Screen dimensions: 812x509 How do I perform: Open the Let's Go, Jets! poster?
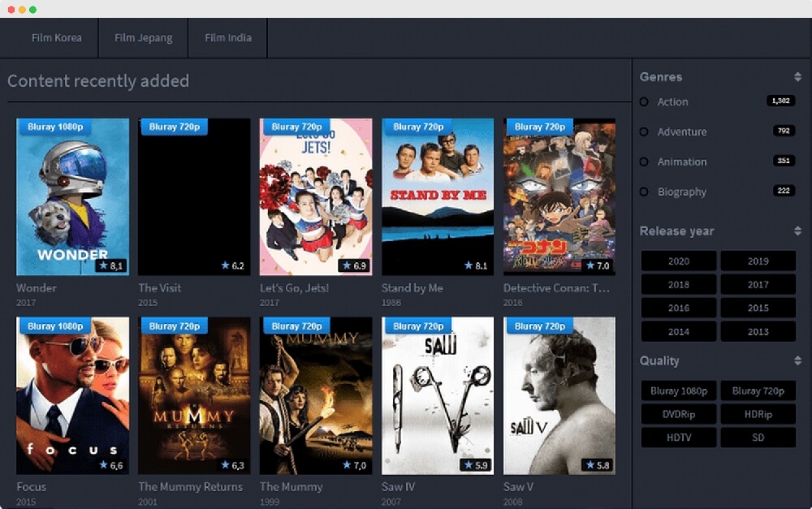(316, 196)
